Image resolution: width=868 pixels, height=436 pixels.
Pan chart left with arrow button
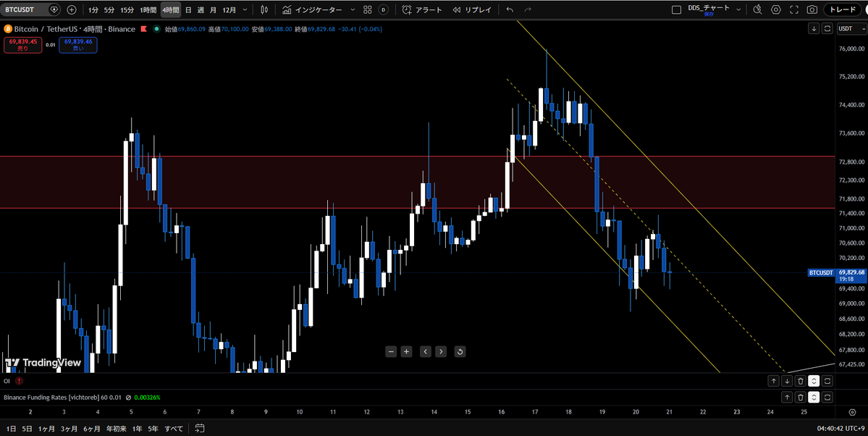click(x=425, y=351)
